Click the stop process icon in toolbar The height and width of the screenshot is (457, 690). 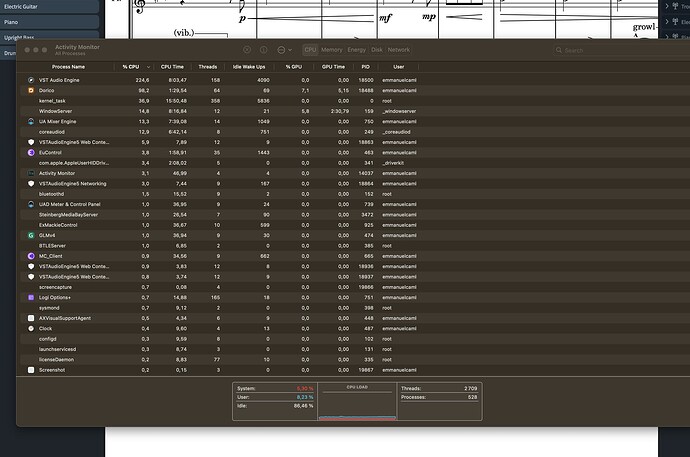click(x=247, y=50)
